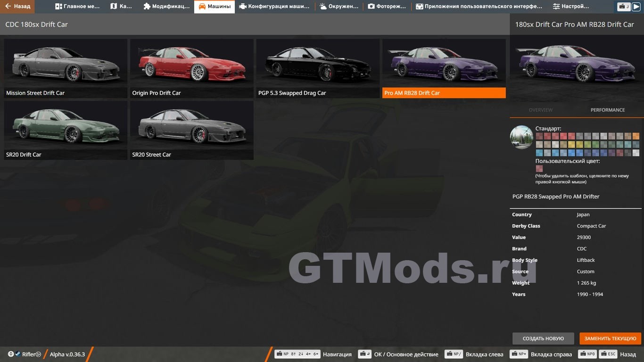
Task: Click the round environment preview thumbnail
Action: click(x=521, y=137)
